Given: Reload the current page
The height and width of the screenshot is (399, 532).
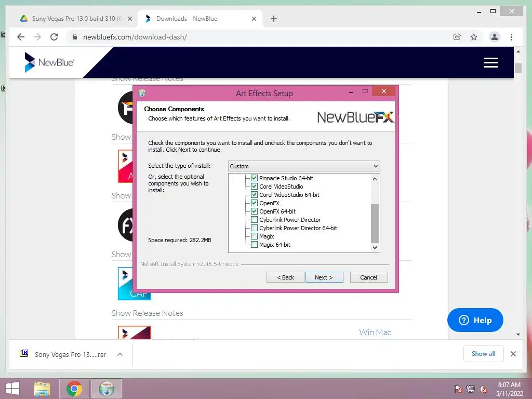Looking at the screenshot, I should tap(54, 37).
